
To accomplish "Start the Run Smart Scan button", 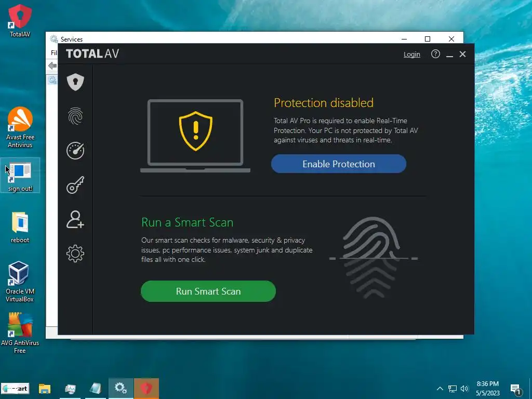I will [x=208, y=291].
